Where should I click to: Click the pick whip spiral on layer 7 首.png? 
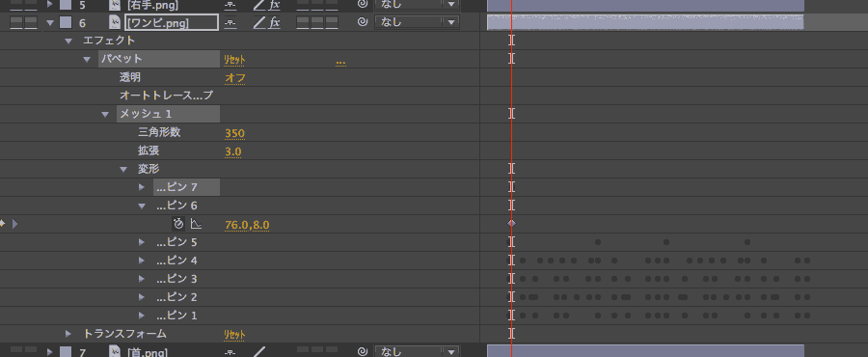(x=363, y=351)
